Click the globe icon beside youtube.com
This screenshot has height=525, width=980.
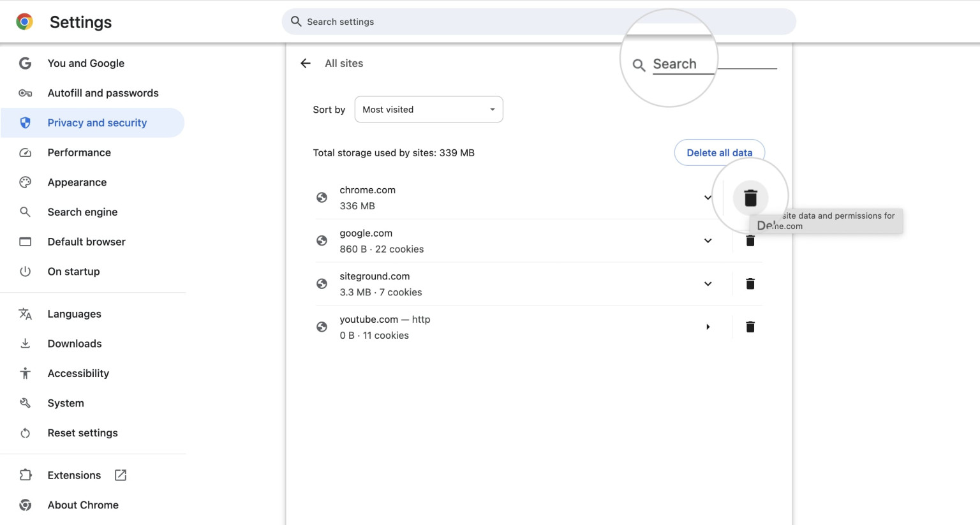tap(322, 327)
